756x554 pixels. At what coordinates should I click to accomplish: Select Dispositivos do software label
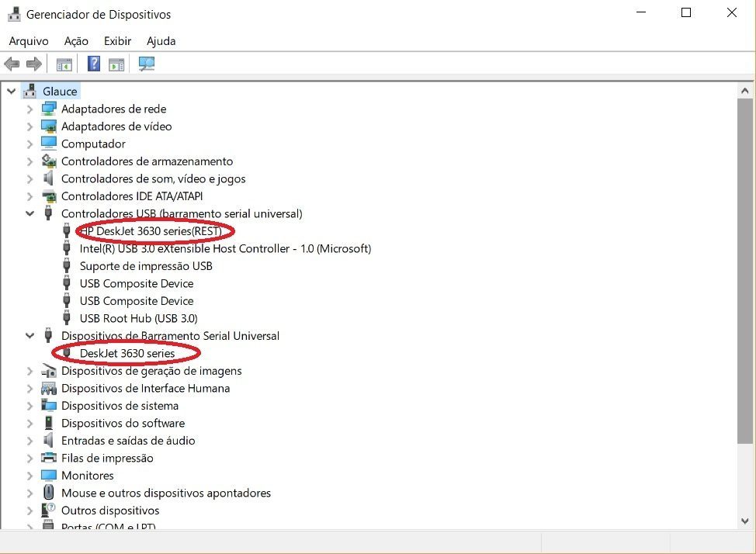click(x=123, y=423)
